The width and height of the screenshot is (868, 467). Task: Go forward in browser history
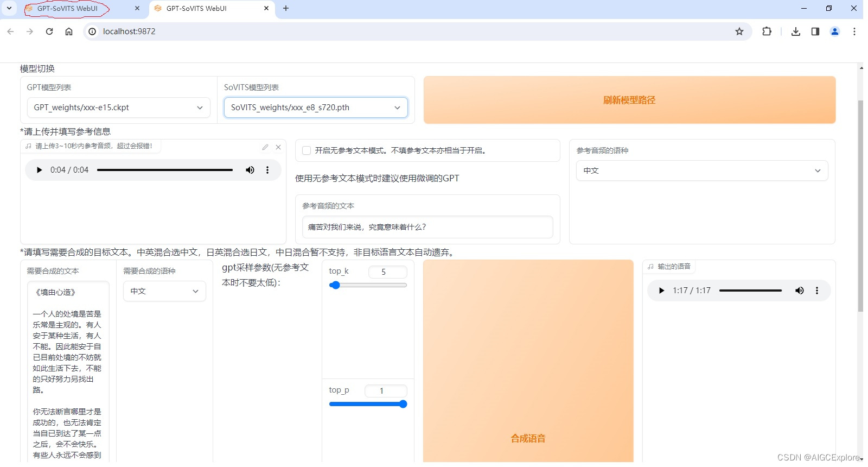30,31
